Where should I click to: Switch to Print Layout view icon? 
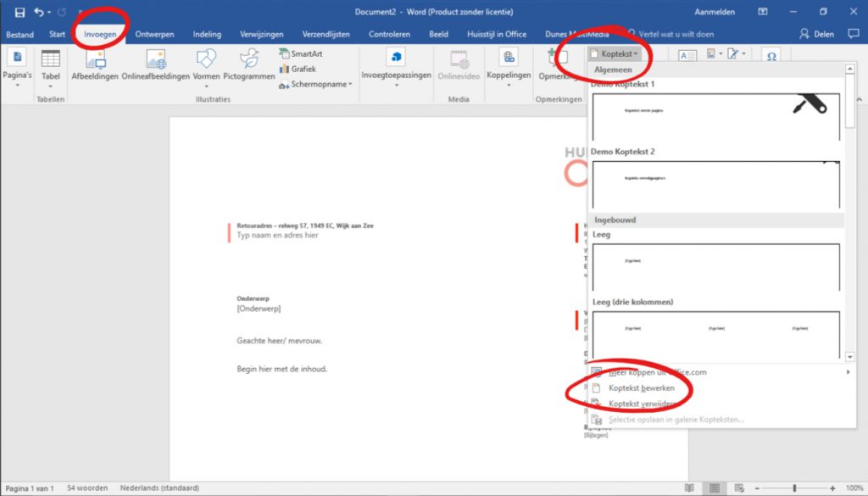point(715,488)
